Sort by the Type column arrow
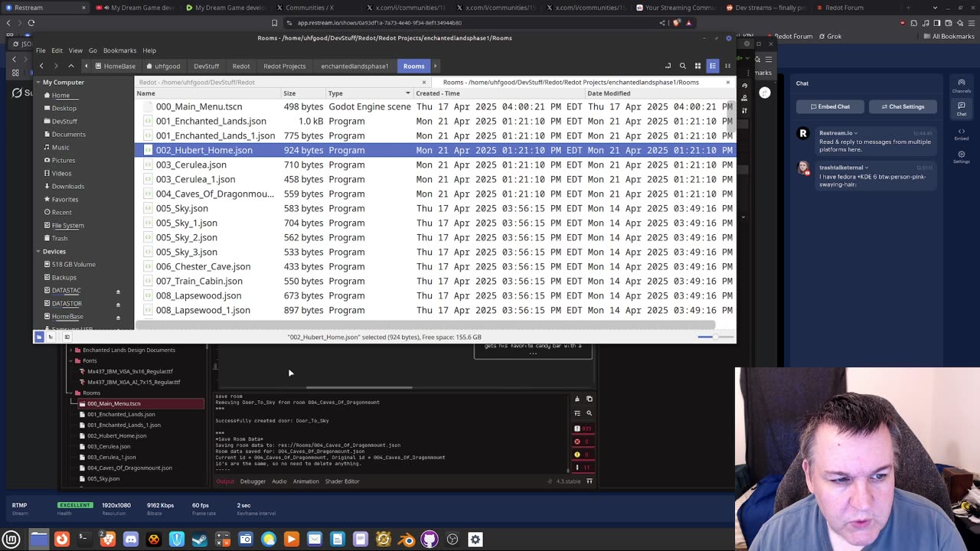Screen dimensions: 980x551 point(408,93)
